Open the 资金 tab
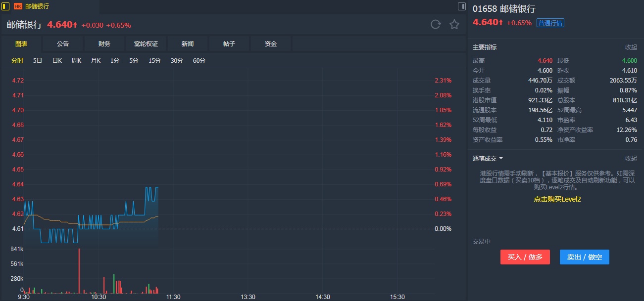The image size is (644, 301). click(271, 44)
